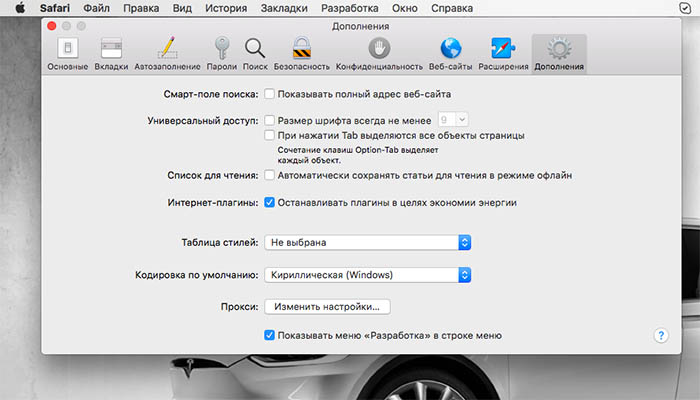Open the Автозаполнение pencil pane
Viewport: 700px width, 400px height.
(167, 54)
